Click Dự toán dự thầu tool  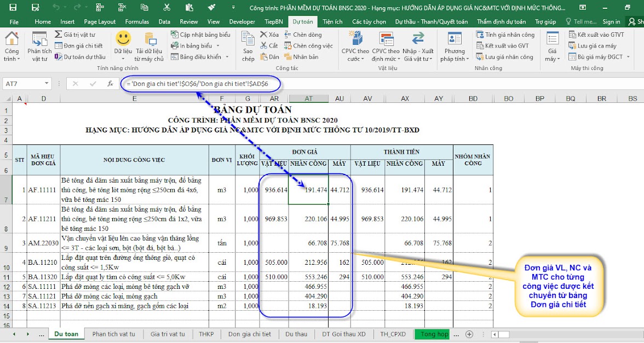(80, 57)
